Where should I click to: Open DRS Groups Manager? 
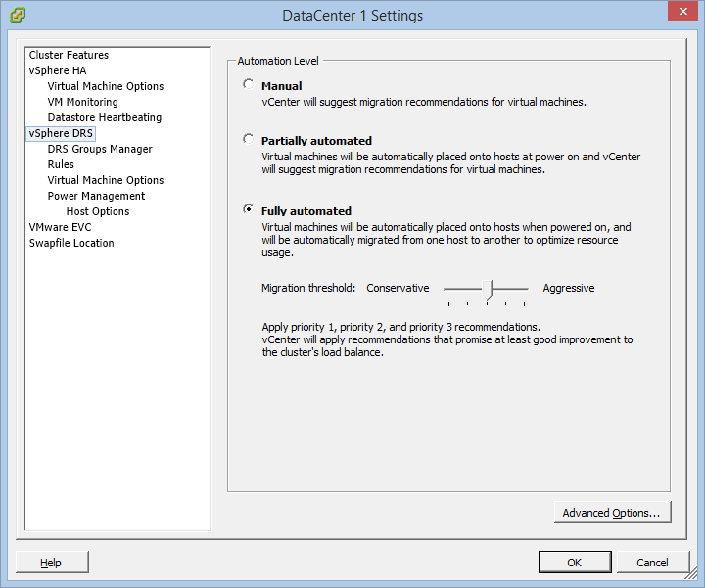tap(100, 149)
